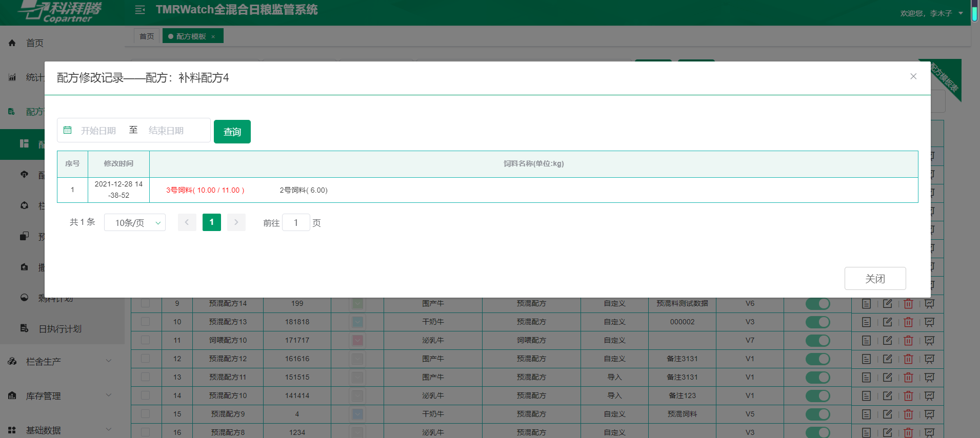Open modification record icon for 预混配方11
Viewport: 980px width, 438px height.
click(x=929, y=378)
